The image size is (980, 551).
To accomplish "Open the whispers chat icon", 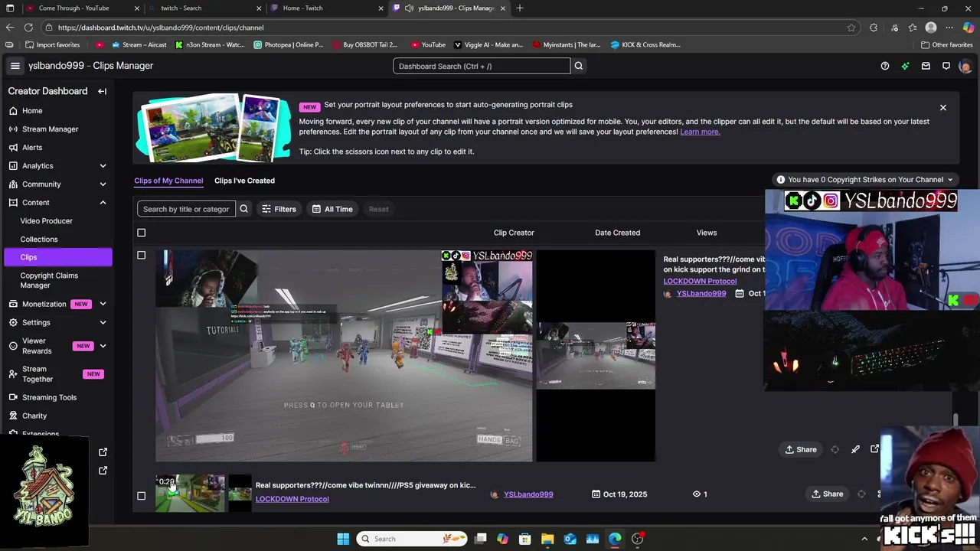I will pyautogui.click(x=946, y=66).
